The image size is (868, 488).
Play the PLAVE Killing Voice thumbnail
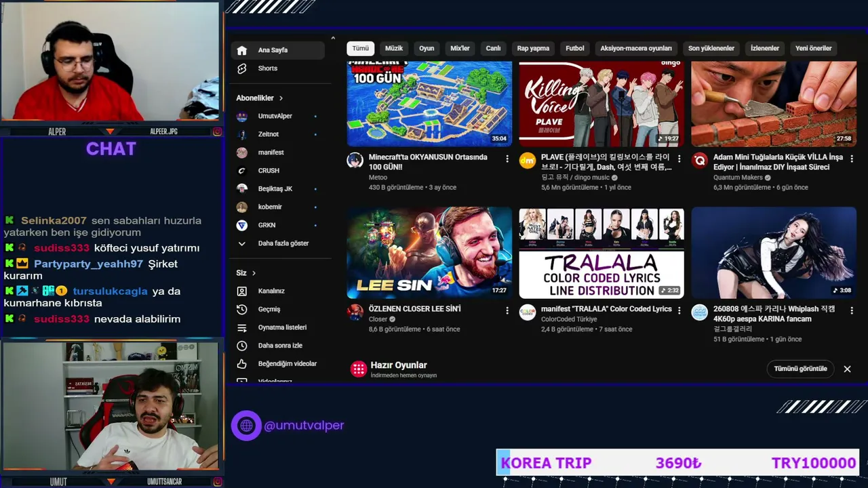(601, 104)
